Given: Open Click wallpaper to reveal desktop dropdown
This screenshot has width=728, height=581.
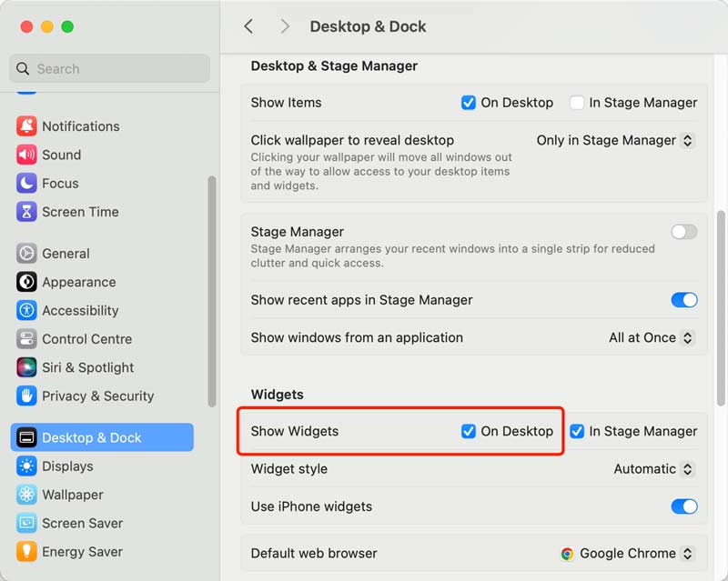Looking at the screenshot, I should click(x=615, y=140).
